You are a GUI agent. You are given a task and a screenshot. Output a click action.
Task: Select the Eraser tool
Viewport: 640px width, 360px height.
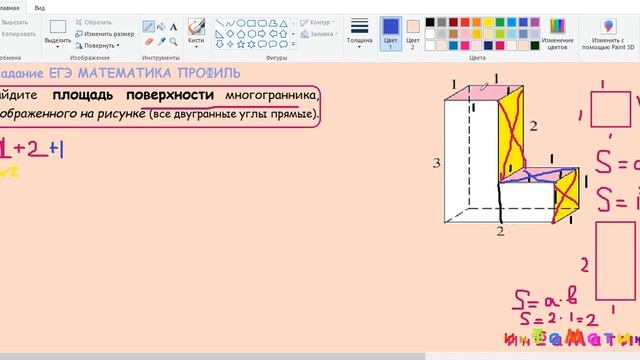click(149, 41)
